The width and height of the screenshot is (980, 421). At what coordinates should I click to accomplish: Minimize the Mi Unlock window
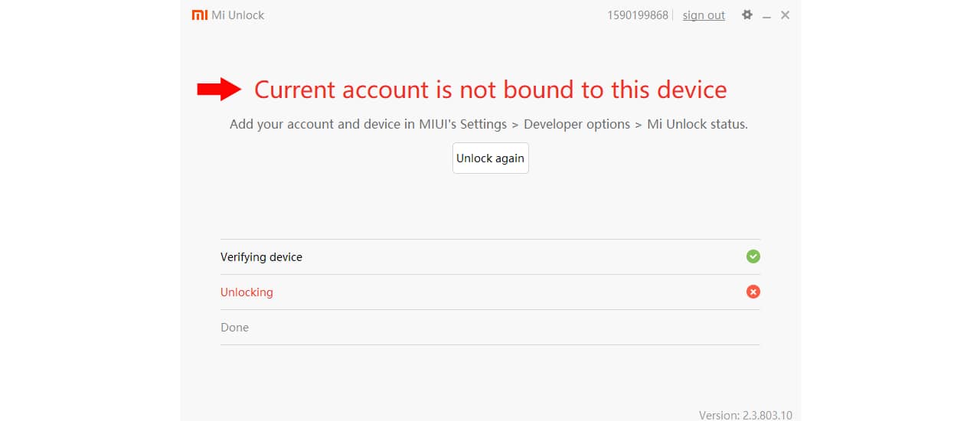coord(766,16)
